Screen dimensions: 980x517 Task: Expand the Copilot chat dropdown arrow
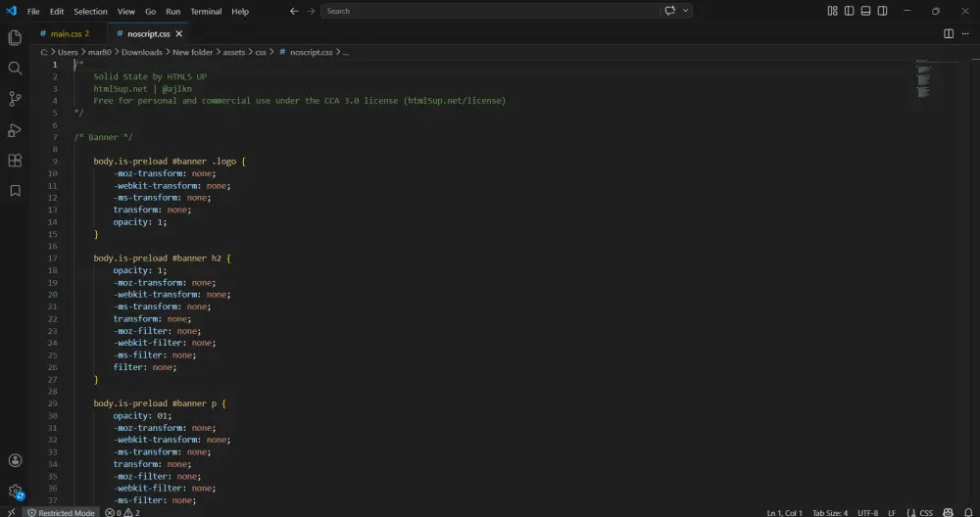686,11
